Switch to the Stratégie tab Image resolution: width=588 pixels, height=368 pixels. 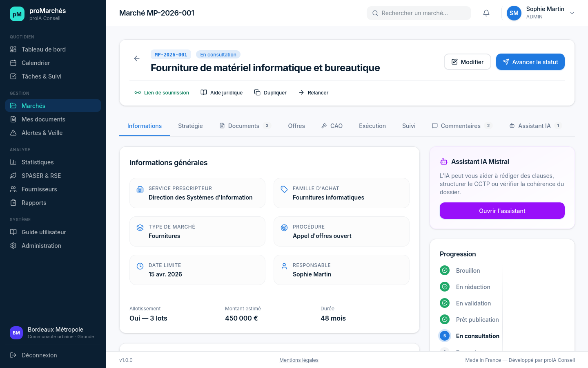point(190,126)
